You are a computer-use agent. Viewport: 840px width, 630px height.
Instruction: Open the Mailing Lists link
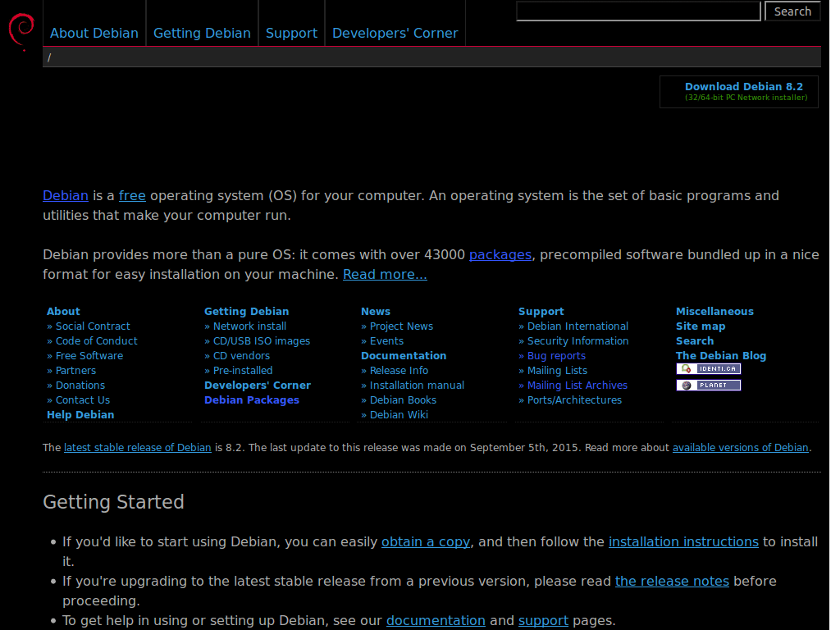coord(557,370)
